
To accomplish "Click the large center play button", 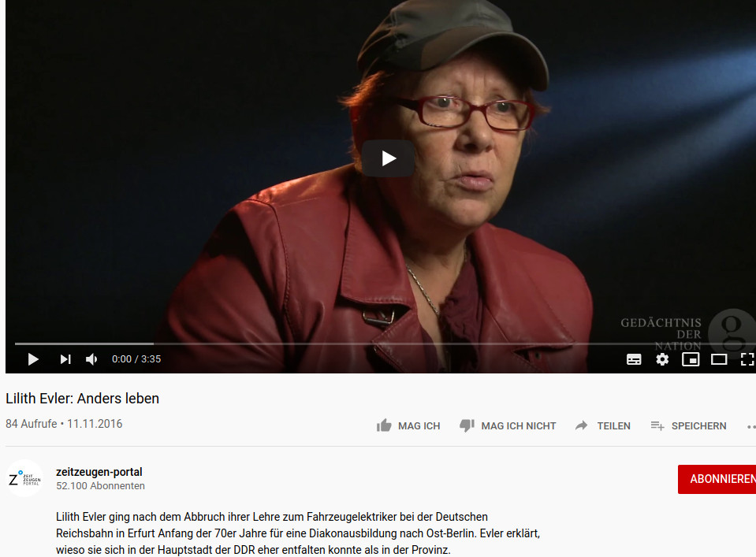I will pos(388,158).
